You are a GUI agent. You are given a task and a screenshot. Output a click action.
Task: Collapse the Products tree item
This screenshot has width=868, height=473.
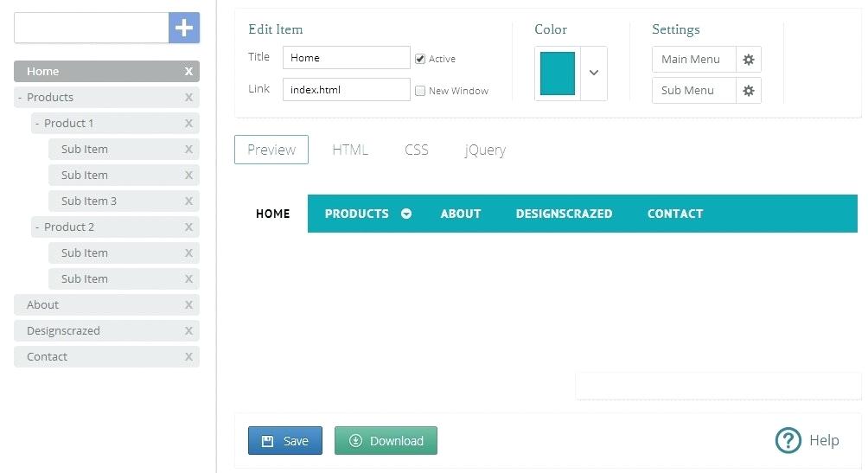point(20,98)
